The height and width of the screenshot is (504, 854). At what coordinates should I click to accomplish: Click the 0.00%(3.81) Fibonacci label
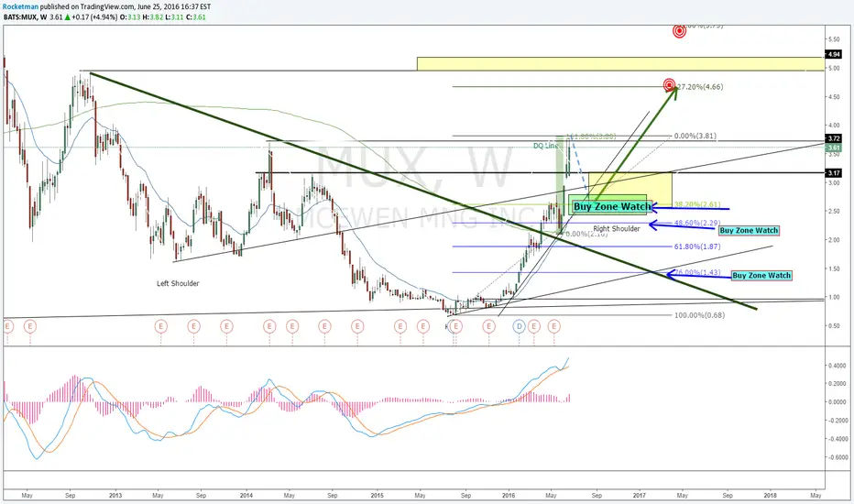[x=695, y=137]
